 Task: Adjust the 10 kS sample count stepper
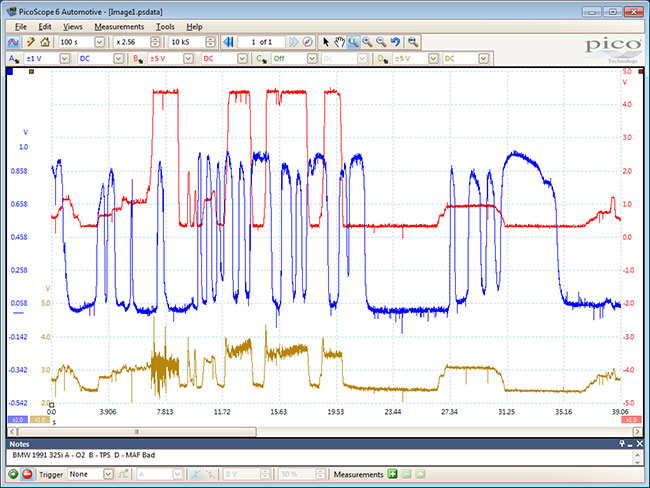[x=211, y=42]
